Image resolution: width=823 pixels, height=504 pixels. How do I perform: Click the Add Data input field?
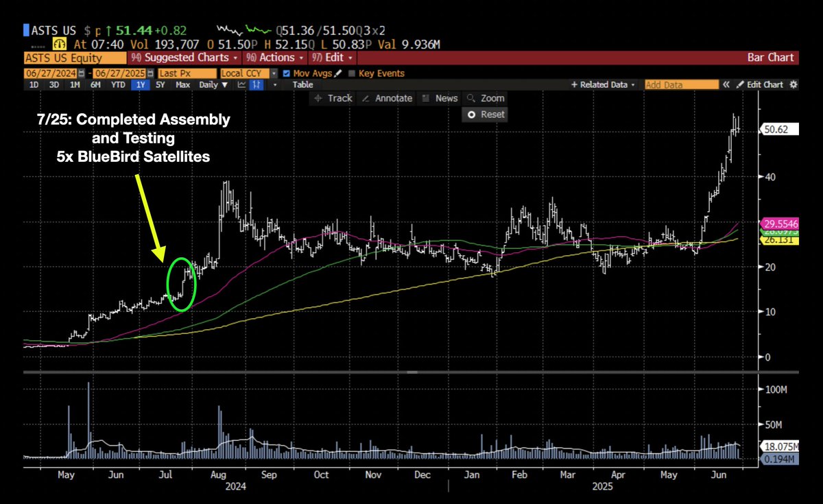pyautogui.click(x=680, y=85)
